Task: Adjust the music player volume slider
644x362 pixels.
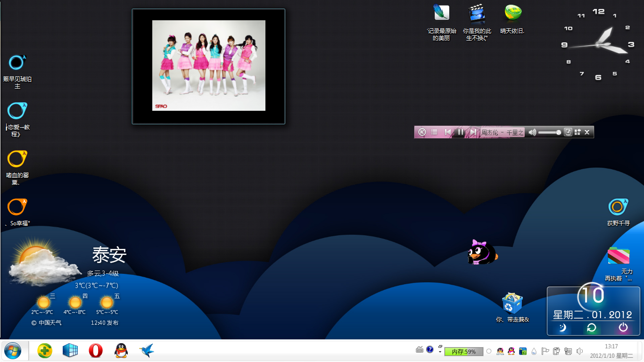Action: [x=550, y=132]
